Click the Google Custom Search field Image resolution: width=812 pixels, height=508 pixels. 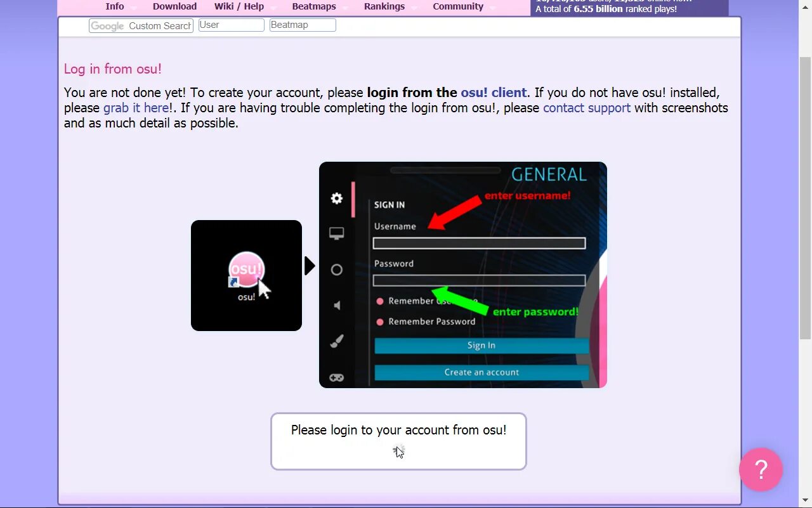(x=141, y=26)
